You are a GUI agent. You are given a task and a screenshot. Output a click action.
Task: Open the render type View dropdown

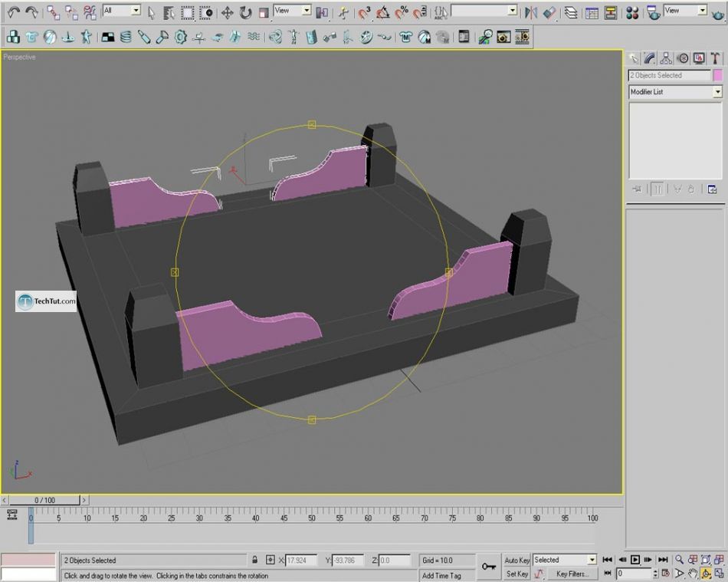click(x=702, y=10)
